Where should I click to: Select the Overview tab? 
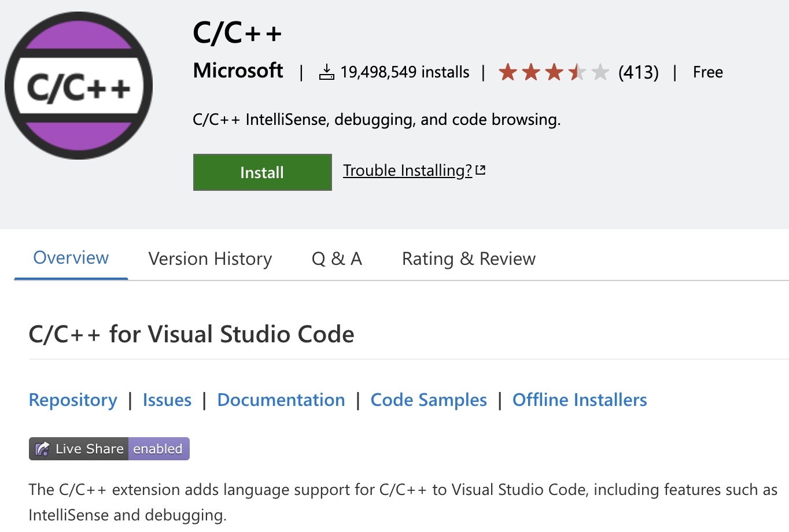pos(71,258)
